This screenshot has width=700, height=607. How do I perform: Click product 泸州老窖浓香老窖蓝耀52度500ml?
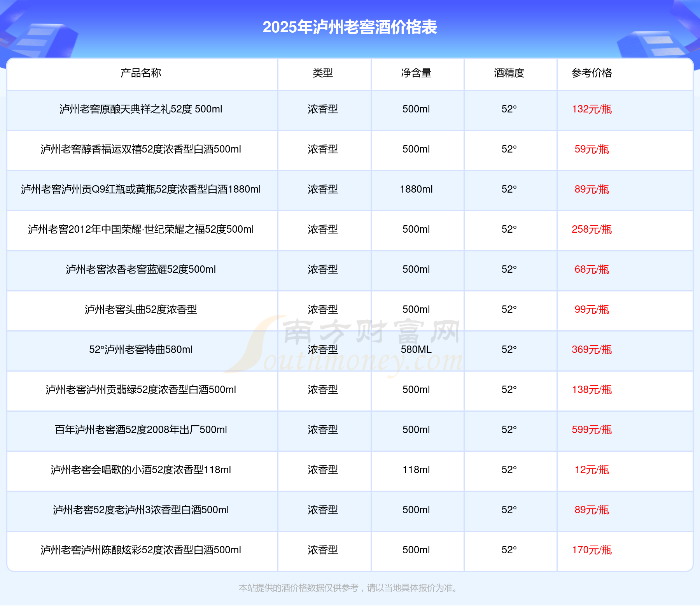tap(141, 269)
